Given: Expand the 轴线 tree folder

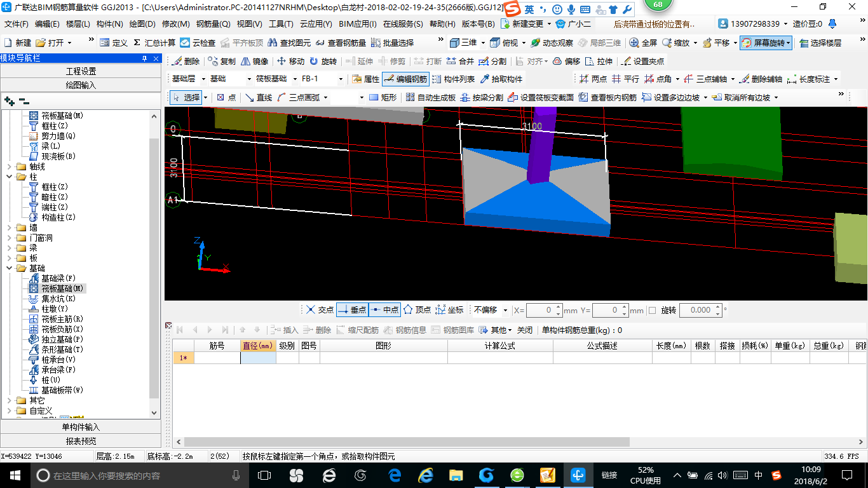Looking at the screenshot, I should pos(9,166).
